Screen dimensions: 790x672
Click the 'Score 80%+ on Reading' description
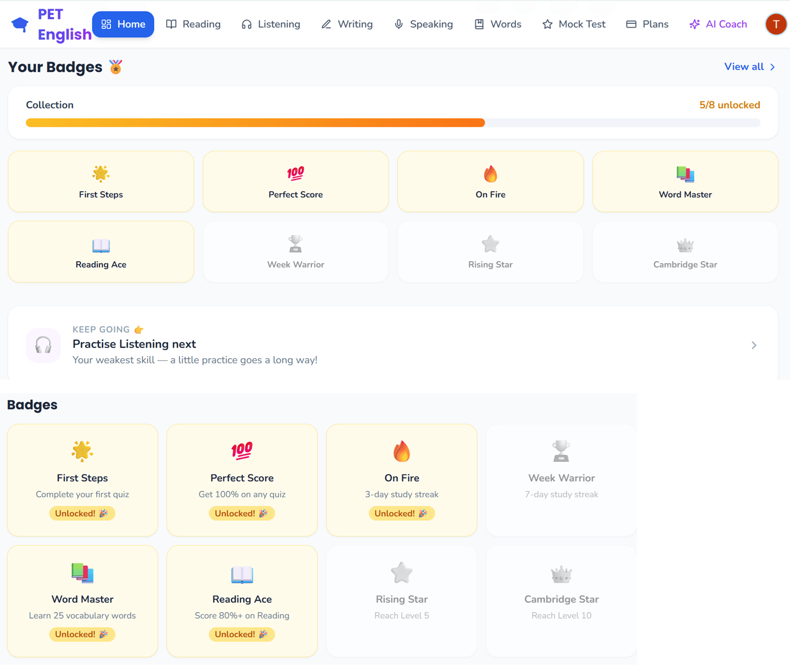(x=242, y=616)
